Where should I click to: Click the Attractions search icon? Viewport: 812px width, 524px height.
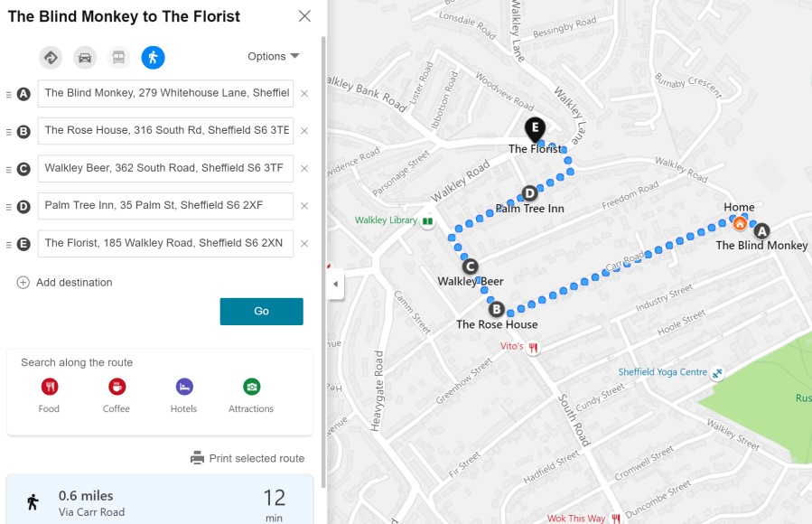(250, 386)
